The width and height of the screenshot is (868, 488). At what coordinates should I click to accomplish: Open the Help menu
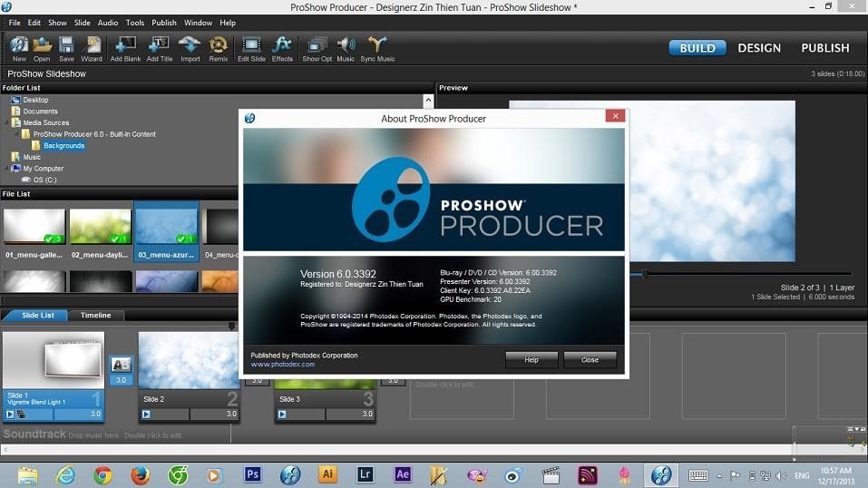(x=228, y=23)
